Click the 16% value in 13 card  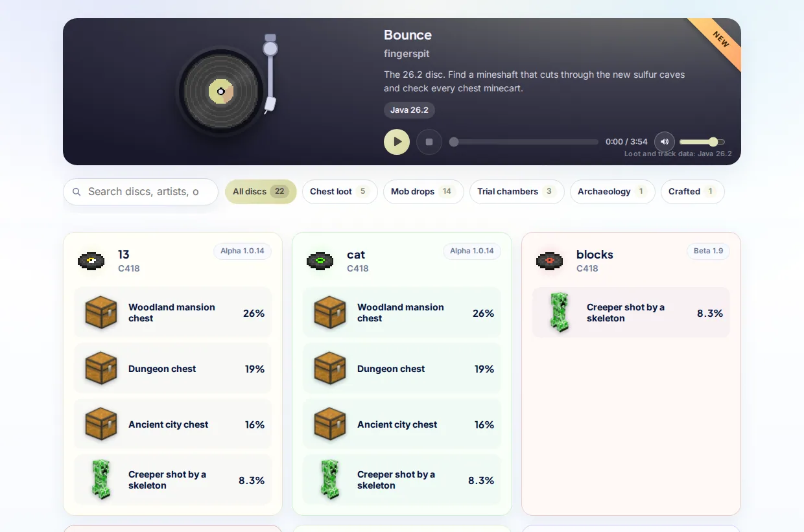[255, 424]
